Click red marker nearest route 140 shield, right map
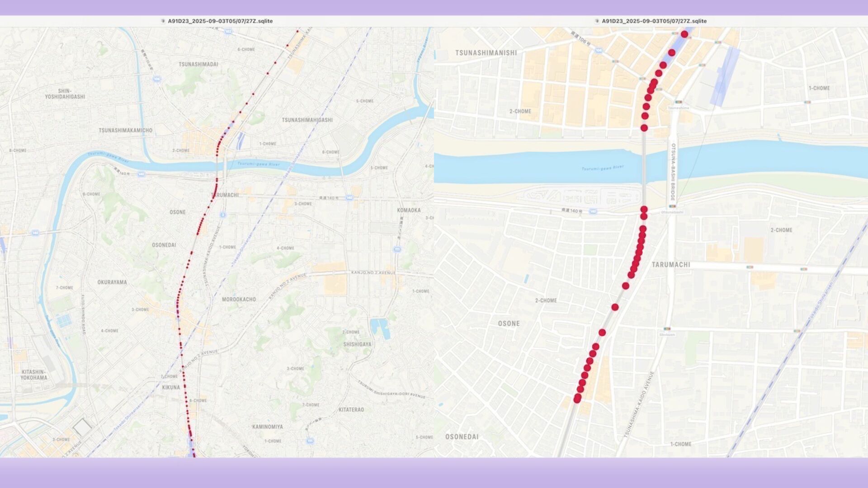The image size is (868, 488). pos(644,209)
